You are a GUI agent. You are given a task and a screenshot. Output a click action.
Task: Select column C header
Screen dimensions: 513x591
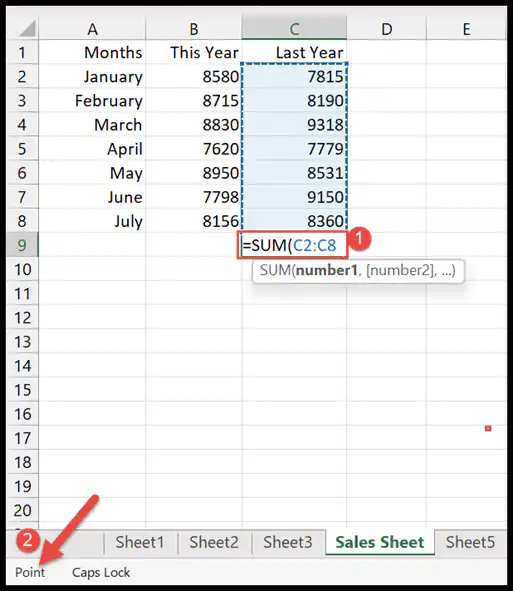(x=294, y=28)
